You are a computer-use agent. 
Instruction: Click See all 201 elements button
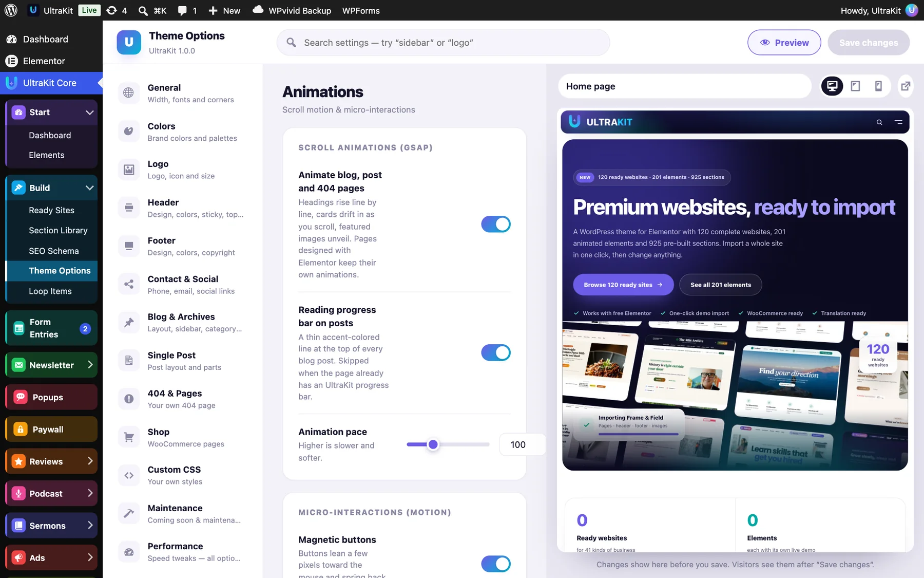(721, 285)
